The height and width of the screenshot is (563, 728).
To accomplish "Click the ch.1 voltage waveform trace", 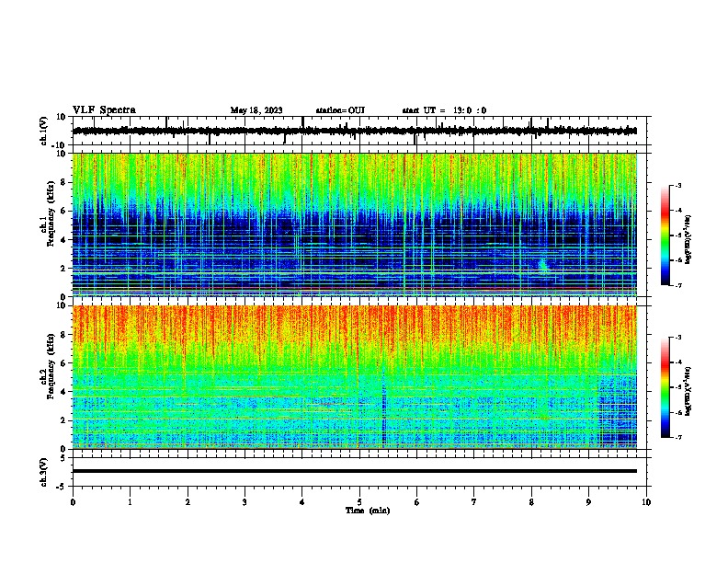I will (355, 131).
